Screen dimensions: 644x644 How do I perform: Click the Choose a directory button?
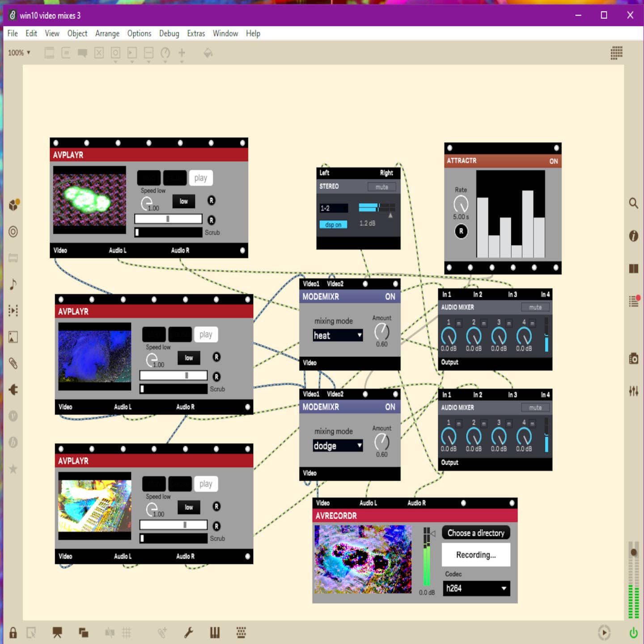(x=476, y=533)
